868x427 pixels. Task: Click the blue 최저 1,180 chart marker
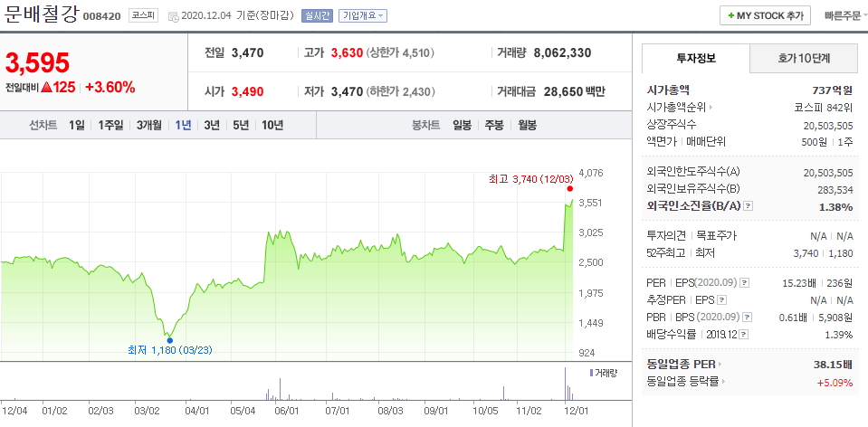[169, 341]
